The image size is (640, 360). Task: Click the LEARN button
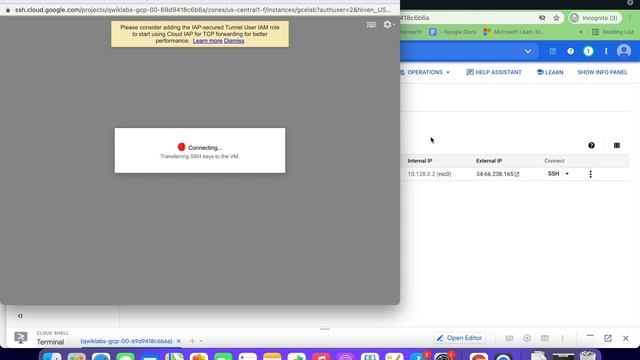[550, 72]
